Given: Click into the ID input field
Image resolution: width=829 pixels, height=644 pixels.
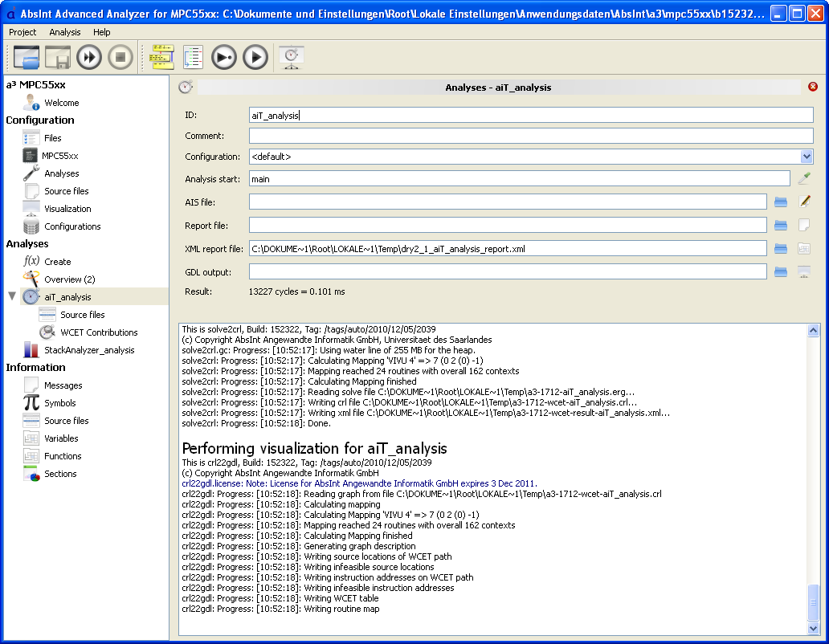Looking at the screenshot, I should click(x=531, y=115).
